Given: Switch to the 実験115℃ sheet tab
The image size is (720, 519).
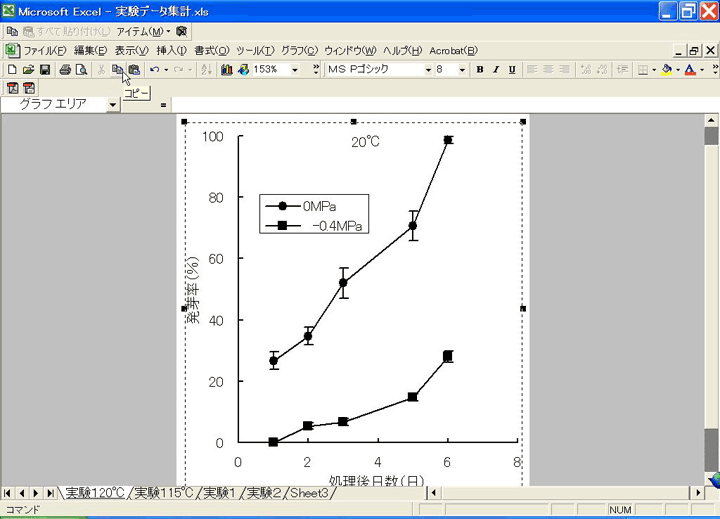Looking at the screenshot, I should pos(164,493).
